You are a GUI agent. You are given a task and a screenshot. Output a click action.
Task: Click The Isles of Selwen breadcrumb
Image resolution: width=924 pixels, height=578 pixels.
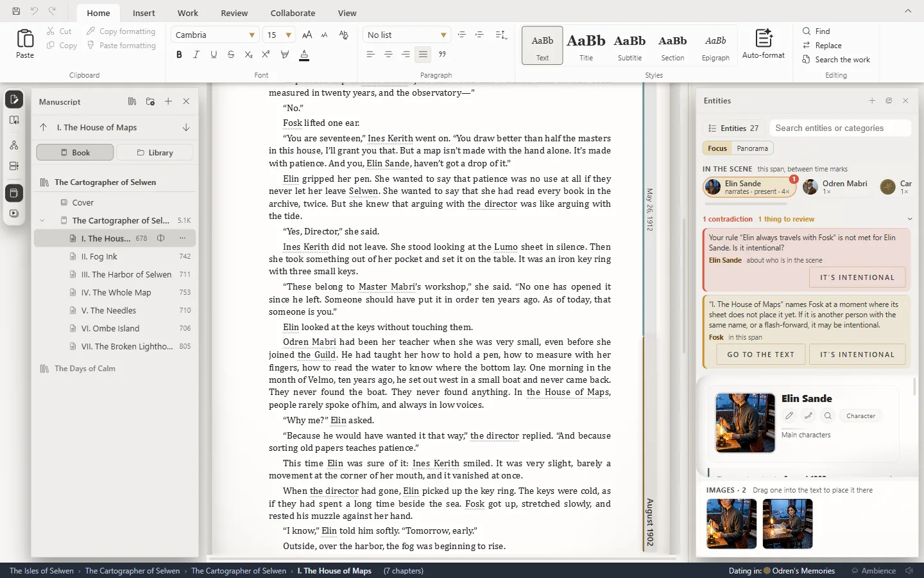click(x=42, y=571)
